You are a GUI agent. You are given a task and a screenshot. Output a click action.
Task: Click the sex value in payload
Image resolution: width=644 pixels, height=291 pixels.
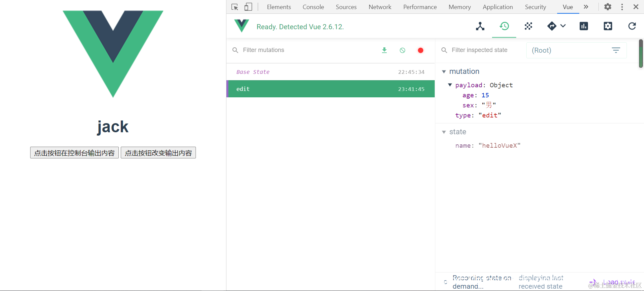pyautogui.click(x=489, y=105)
